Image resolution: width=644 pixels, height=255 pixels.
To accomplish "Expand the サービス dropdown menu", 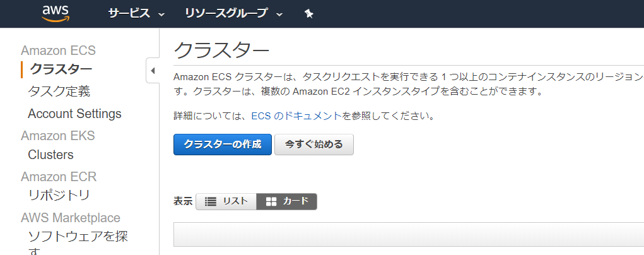I will tap(136, 14).
